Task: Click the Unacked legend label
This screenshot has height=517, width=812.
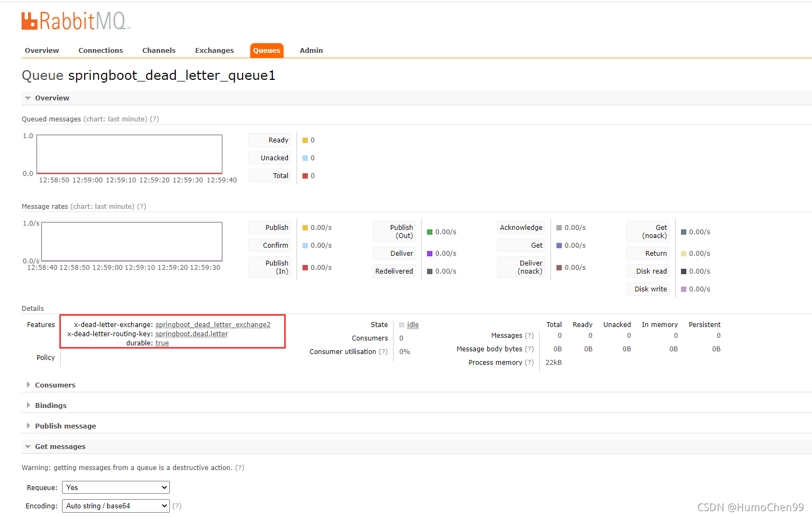Action: (270, 158)
